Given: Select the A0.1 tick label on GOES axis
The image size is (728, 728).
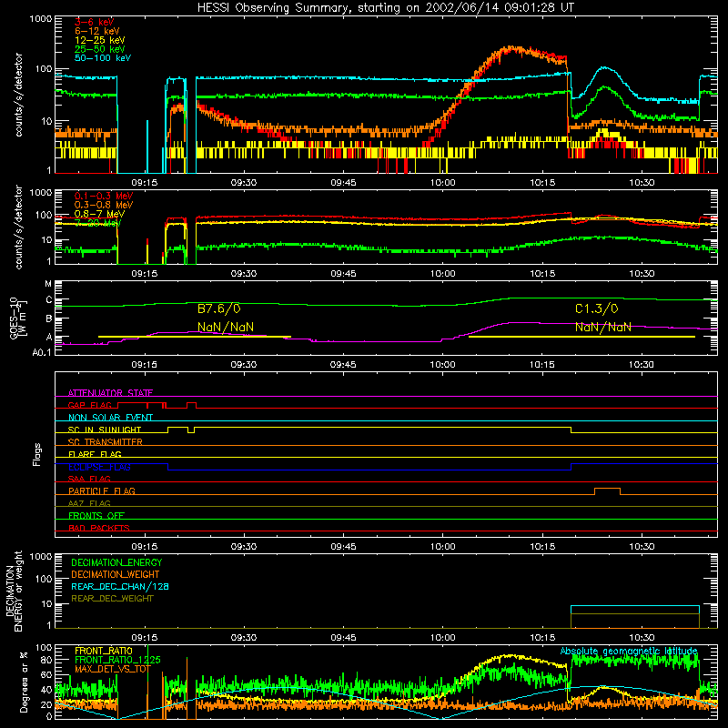Looking at the screenshot, I should tap(41, 353).
